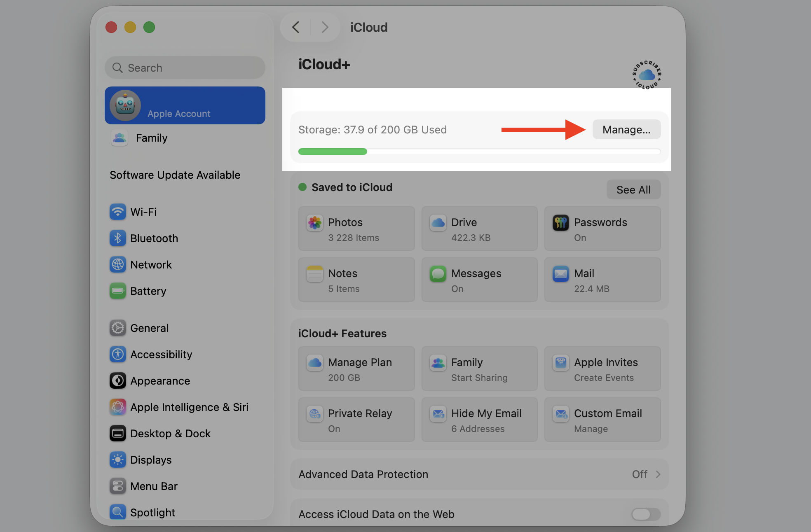Click the Bluetooth sidebar icon

tap(118, 238)
